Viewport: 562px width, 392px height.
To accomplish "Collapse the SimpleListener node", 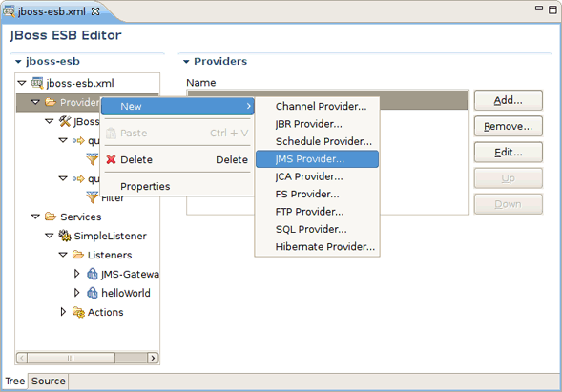I will point(50,236).
